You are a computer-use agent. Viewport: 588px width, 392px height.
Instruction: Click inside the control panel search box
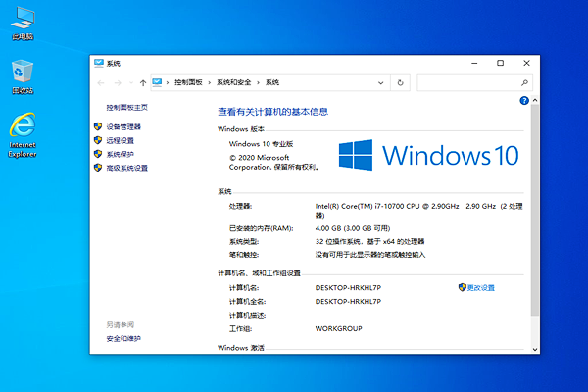[474, 83]
